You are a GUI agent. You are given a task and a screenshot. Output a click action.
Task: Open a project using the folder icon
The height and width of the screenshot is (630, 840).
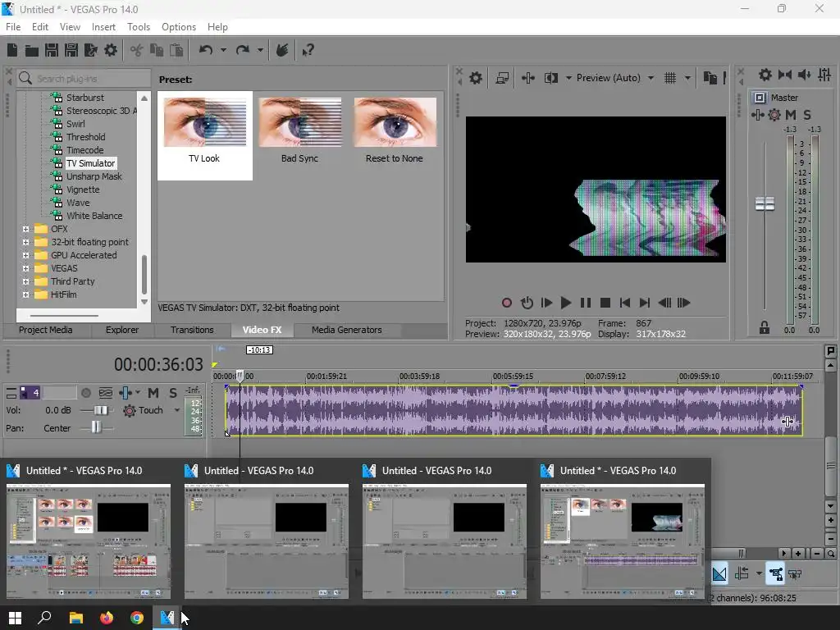32,50
